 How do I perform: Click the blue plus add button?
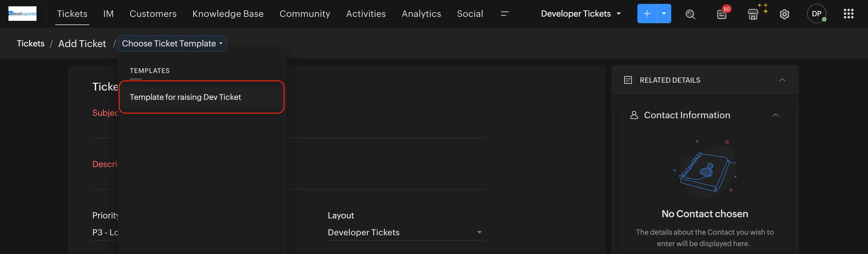point(646,14)
